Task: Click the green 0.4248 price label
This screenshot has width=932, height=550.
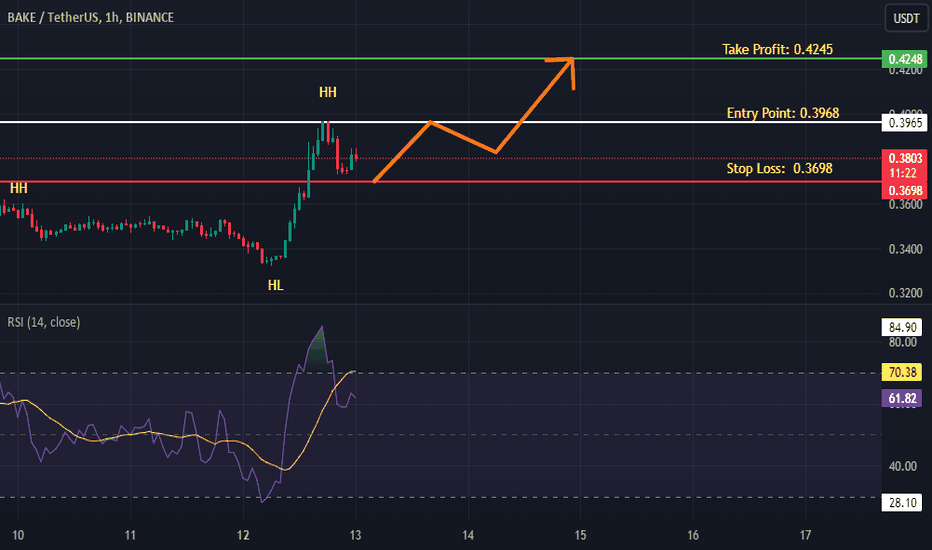Action: pos(905,59)
